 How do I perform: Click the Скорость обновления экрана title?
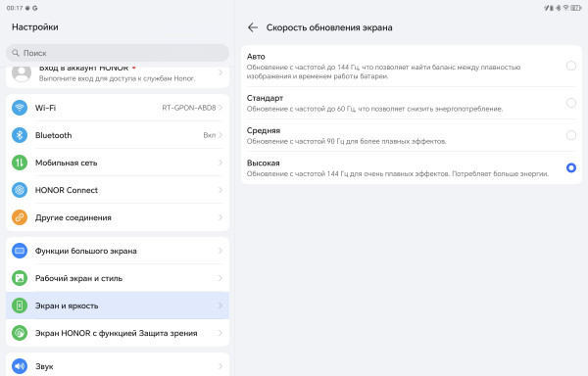tap(329, 27)
